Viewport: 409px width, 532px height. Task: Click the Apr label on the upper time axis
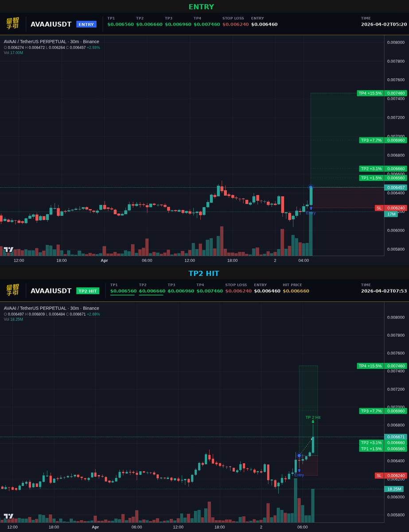pos(104,261)
